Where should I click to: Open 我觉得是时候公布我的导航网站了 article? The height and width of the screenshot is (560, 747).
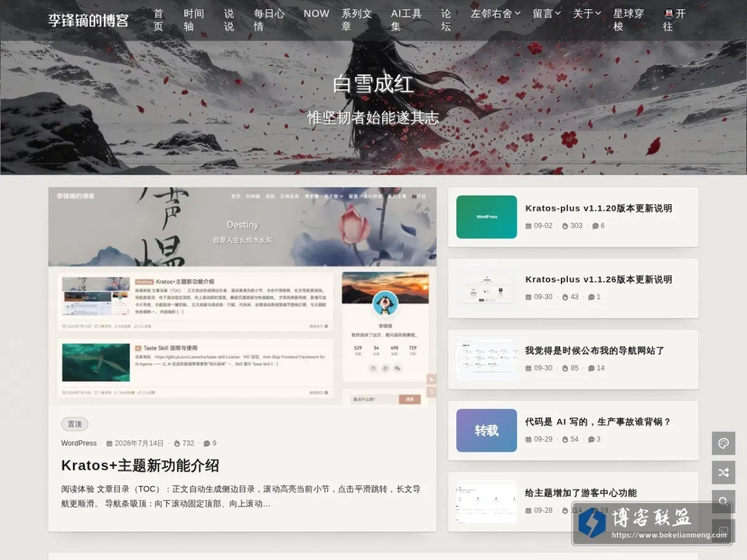click(x=595, y=350)
